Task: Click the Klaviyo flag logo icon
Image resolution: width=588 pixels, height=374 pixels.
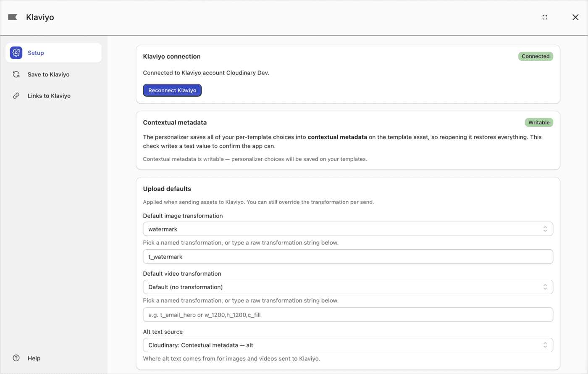Action: pyautogui.click(x=13, y=17)
